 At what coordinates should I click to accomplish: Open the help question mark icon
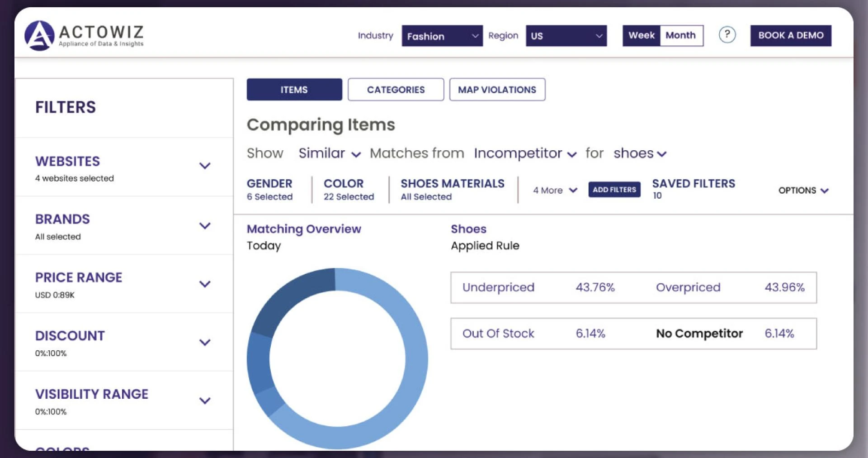click(x=727, y=35)
